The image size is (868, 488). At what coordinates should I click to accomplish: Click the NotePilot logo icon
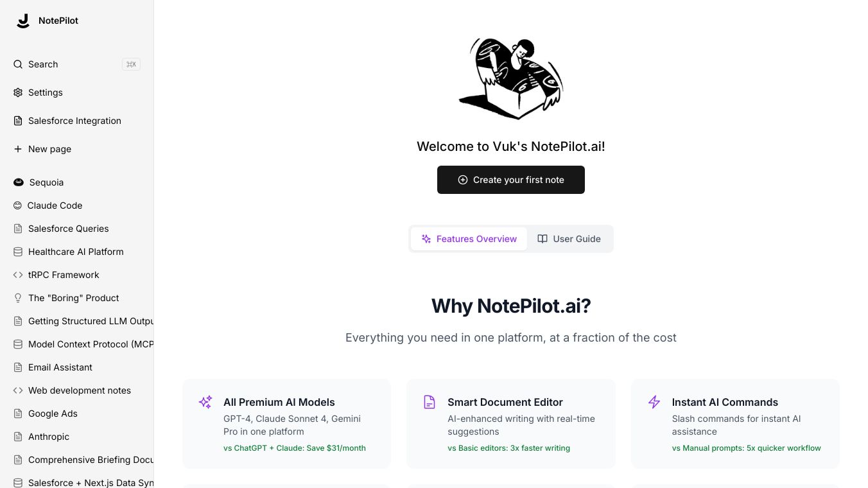23,20
